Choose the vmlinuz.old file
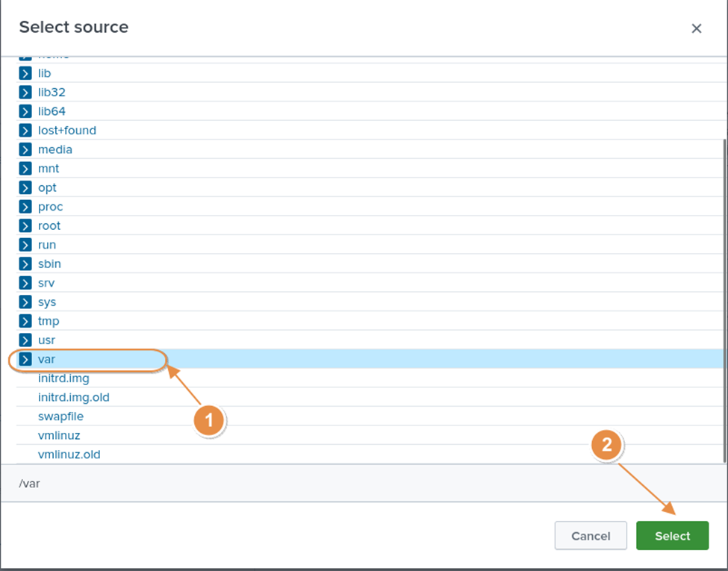The image size is (728, 571). [x=69, y=455]
